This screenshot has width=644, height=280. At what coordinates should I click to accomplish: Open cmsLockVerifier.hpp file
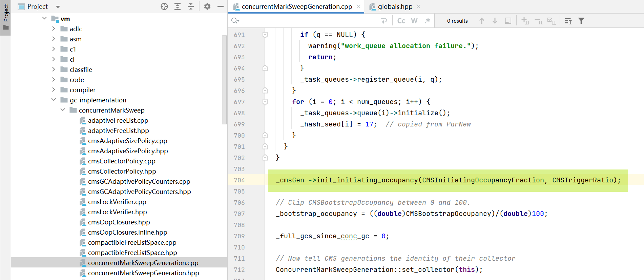click(117, 212)
